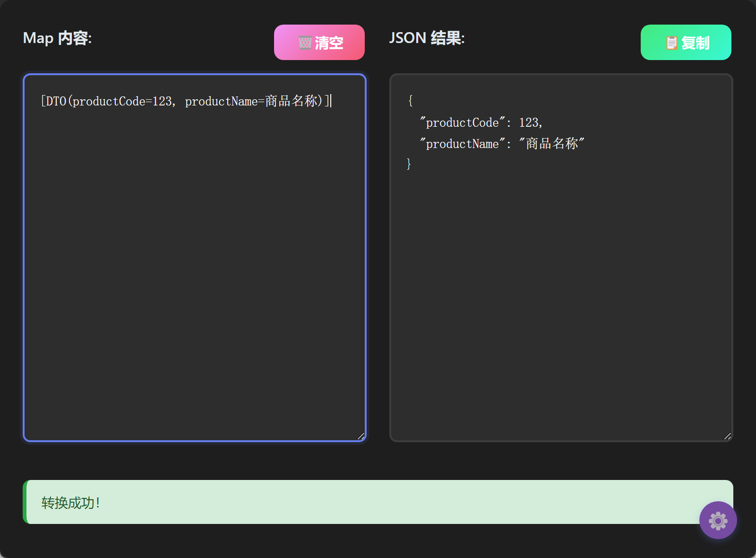
Task: Click the "JSON 结果:" label
Action: click(427, 38)
